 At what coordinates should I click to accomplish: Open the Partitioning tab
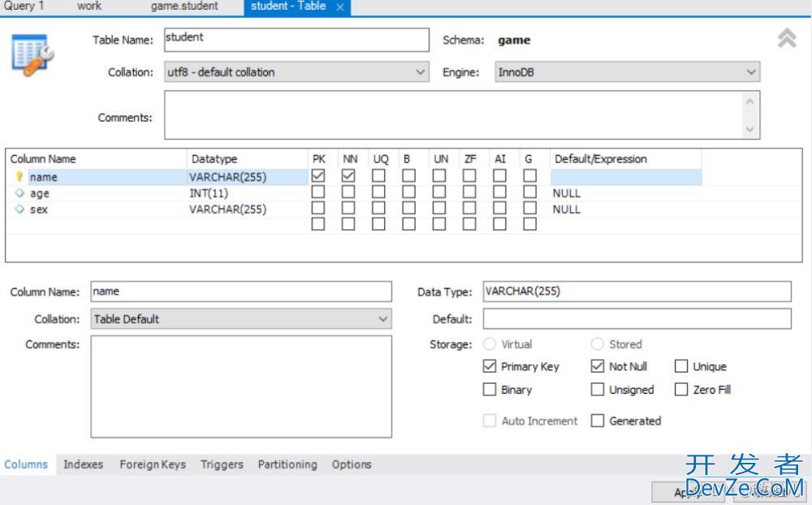(287, 464)
